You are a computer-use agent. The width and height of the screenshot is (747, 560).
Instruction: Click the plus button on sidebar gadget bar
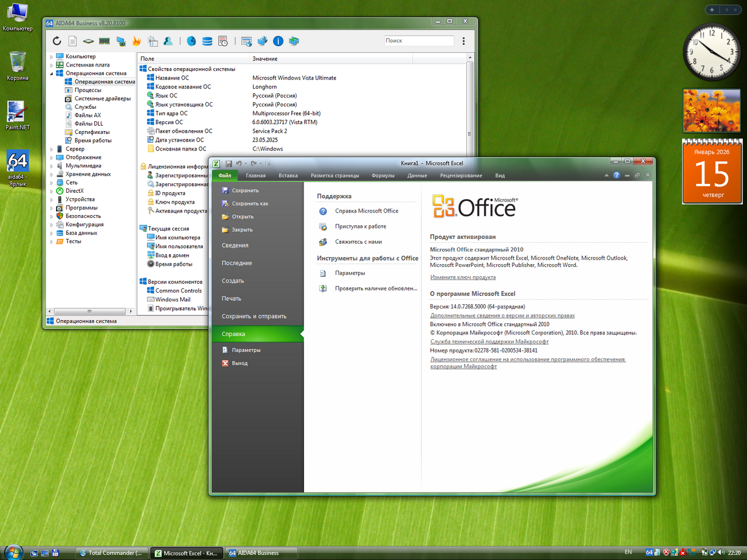[x=712, y=10]
